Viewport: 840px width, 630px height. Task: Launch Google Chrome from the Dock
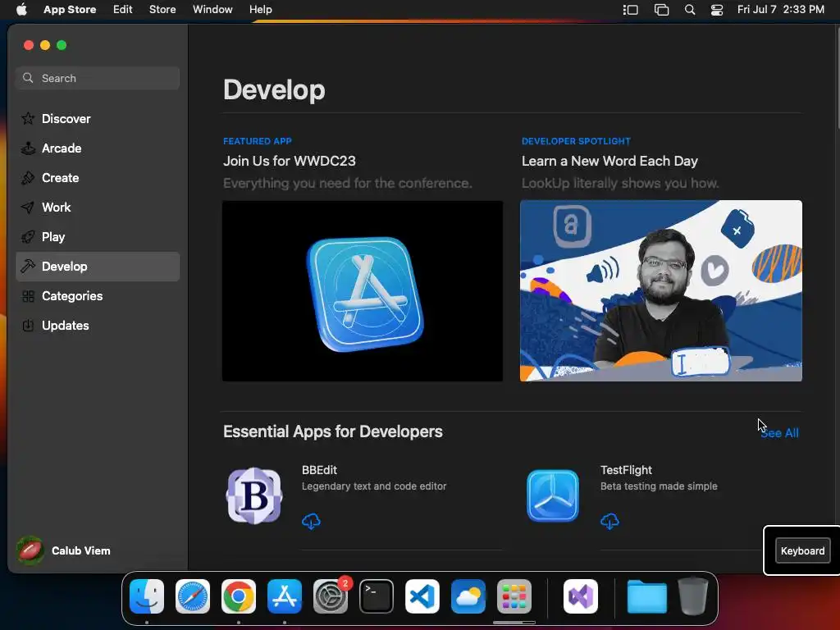(x=239, y=596)
